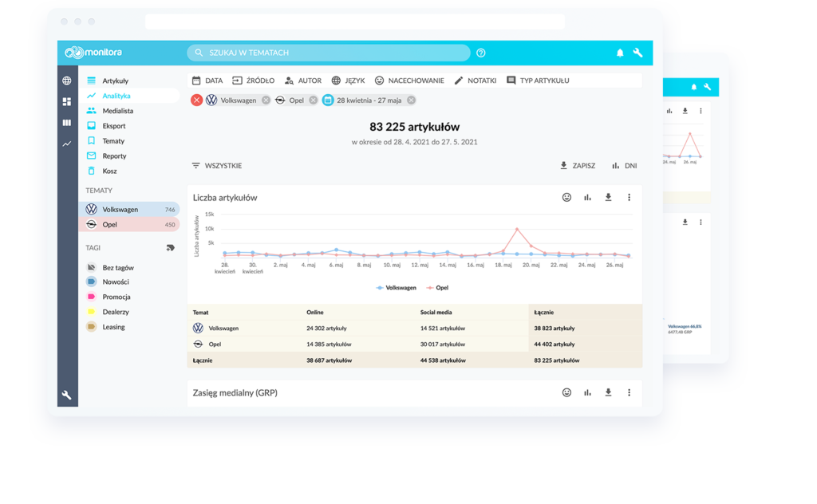The image size is (817, 504).
Task: Select the Volkswagen topic with count 746
Action: 129,209
